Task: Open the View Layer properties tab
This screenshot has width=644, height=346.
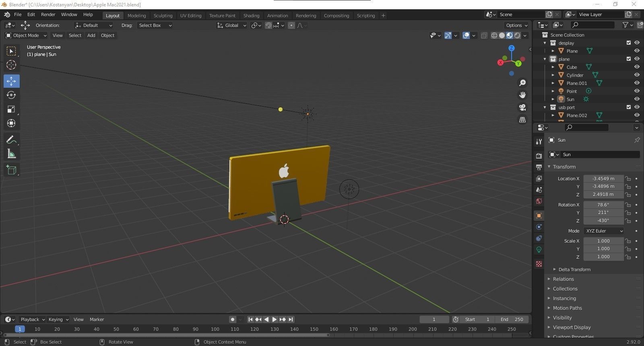Action: coord(539,178)
